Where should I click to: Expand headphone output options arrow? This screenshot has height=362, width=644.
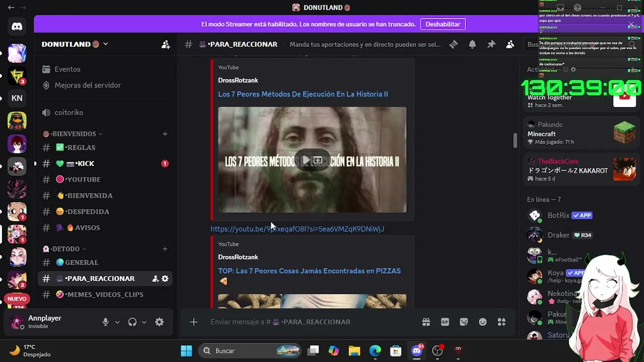144,322
